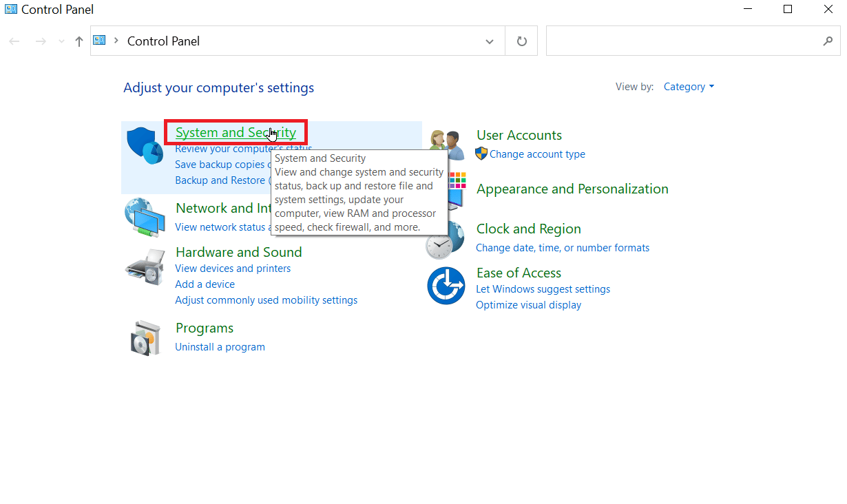
Task: Focus the Control Panel search box
Action: coord(682,41)
